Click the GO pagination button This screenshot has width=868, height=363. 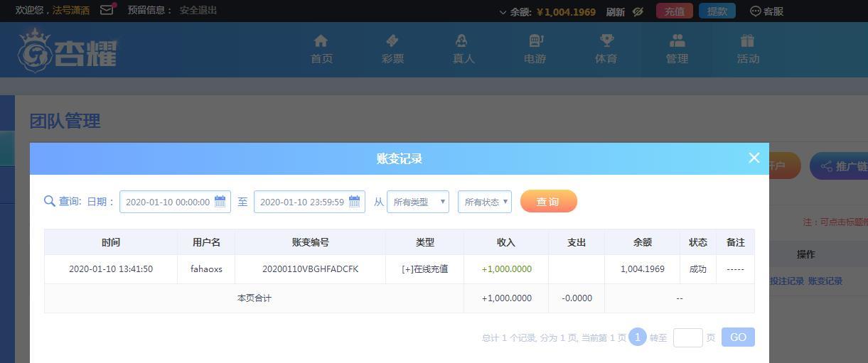pyautogui.click(x=738, y=337)
